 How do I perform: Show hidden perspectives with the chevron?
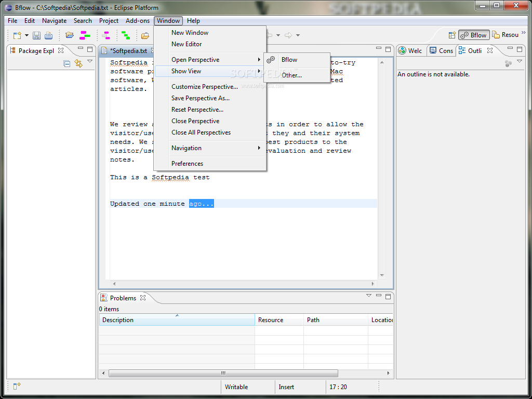[x=525, y=33]
